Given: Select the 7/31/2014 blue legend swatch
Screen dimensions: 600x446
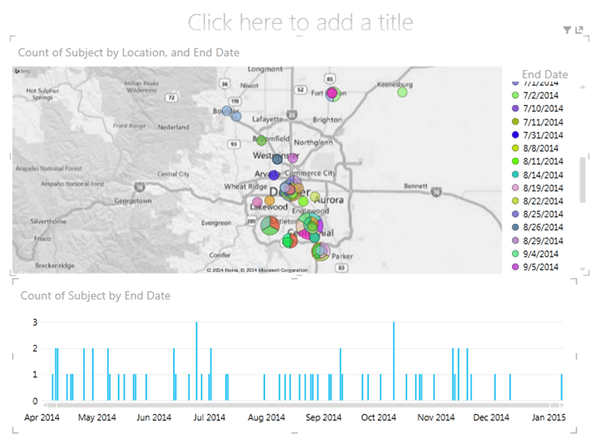Looking at the screenshot, I should coord(515,135).
